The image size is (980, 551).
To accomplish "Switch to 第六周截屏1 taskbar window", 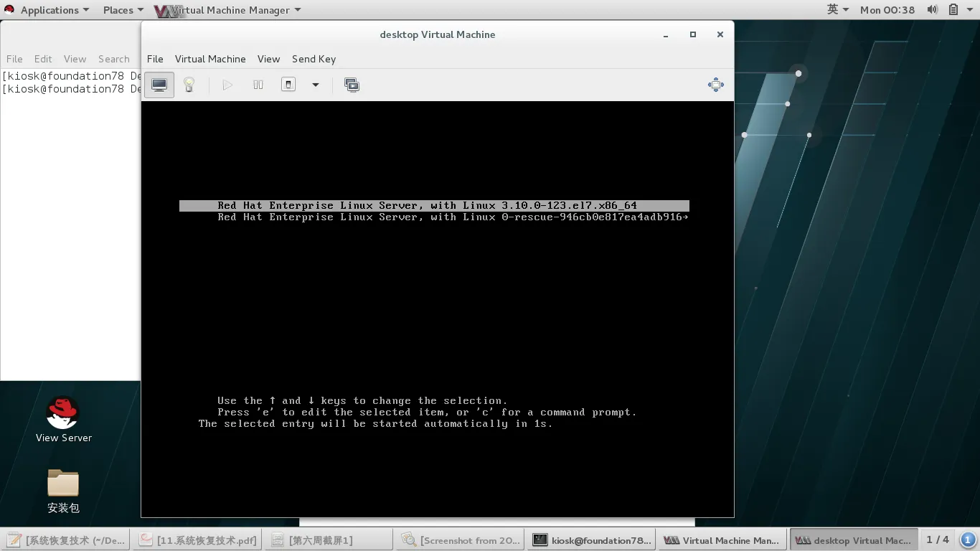I will [x=329, y=540].
